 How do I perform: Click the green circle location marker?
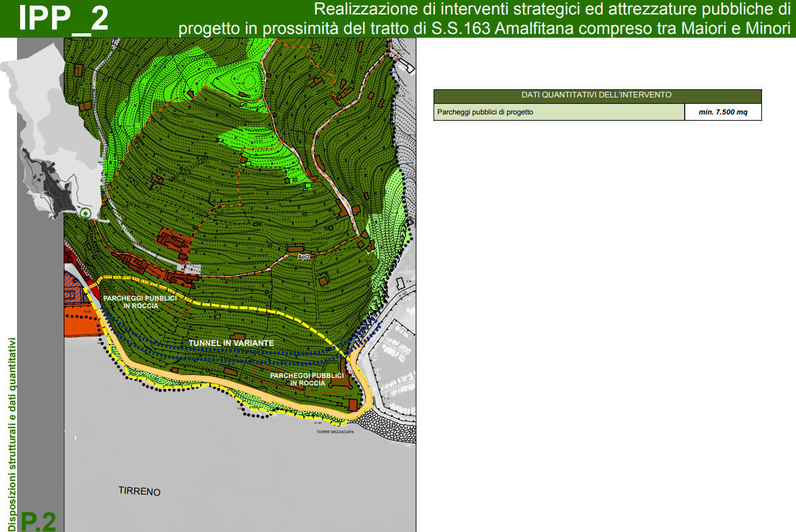86,213
